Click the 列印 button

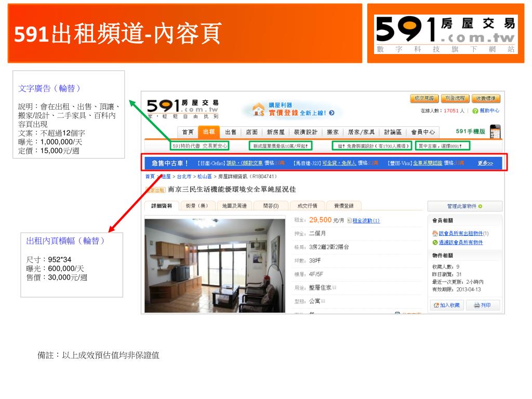pos(482,305)
